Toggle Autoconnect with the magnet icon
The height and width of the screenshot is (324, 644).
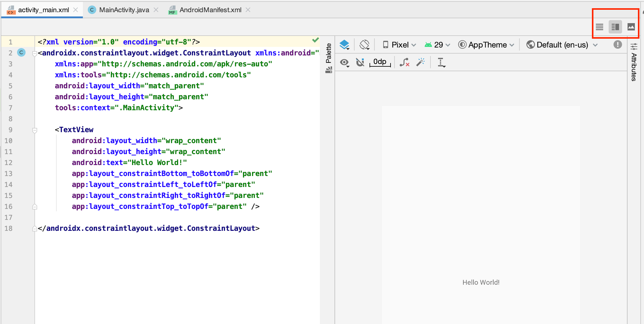[360, 62]
